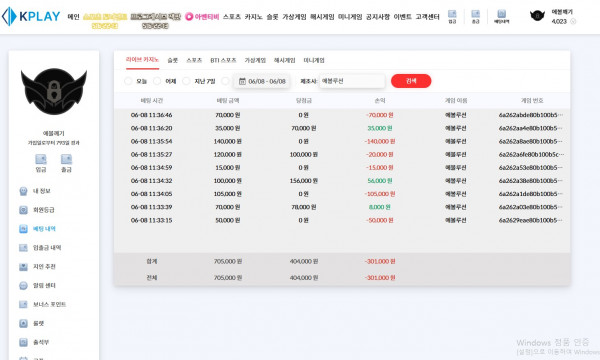Click the sidebar 출금 withdraw icon
Viewport: 600px width, 360px height.
point(66,163)
